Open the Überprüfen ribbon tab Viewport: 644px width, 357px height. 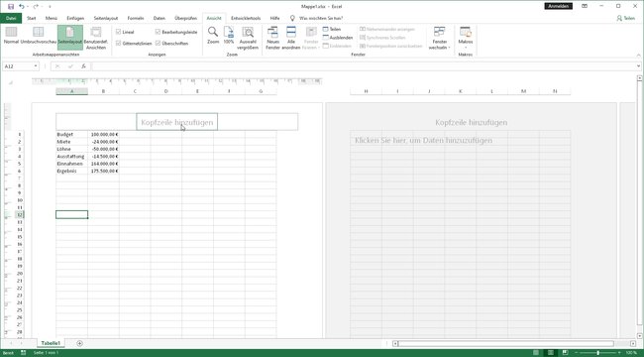185,18
